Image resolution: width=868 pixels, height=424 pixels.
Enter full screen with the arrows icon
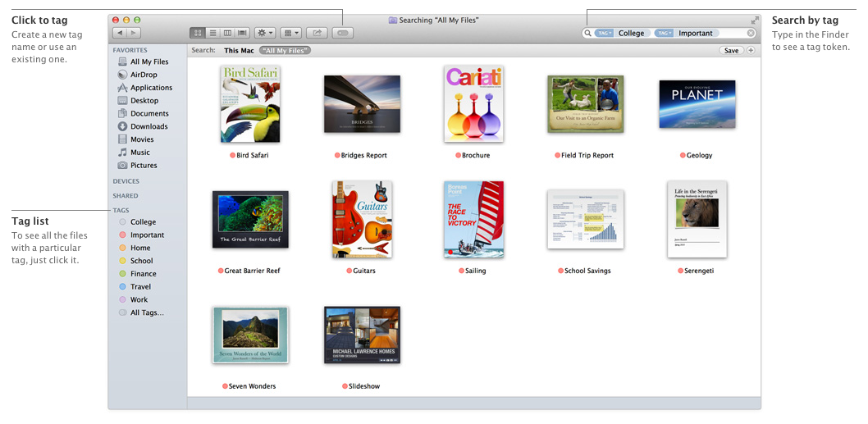(755, 20)
